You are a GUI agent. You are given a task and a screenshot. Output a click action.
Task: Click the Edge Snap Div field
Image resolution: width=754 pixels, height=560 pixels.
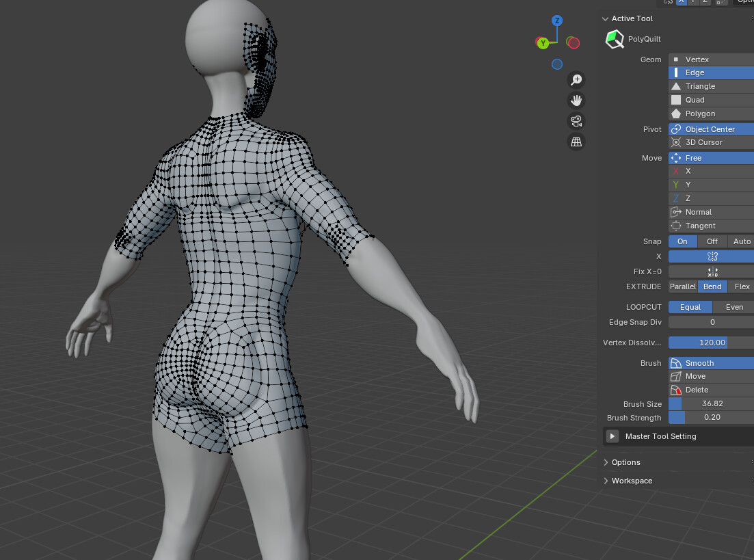pyautogui.click(x=711, y=322)
